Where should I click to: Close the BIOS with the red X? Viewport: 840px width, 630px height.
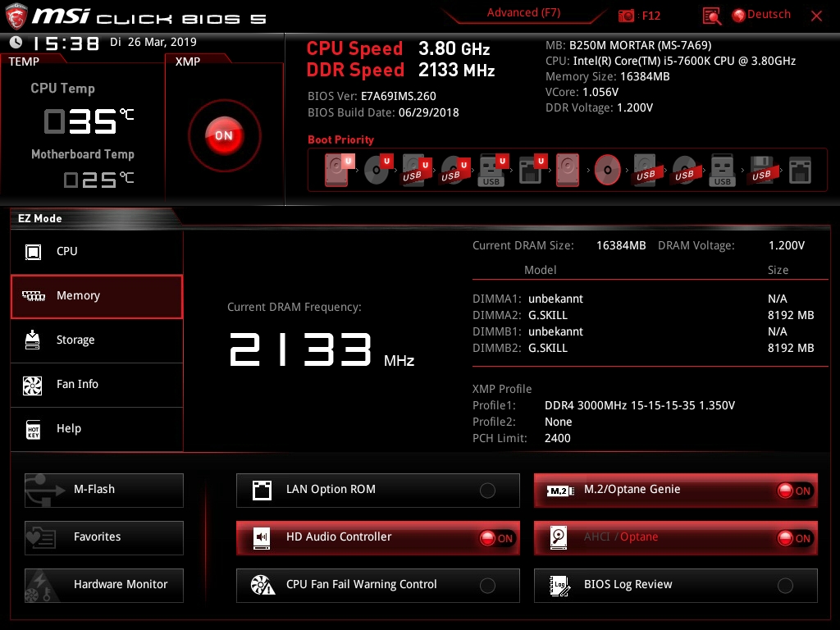[816, 16]
